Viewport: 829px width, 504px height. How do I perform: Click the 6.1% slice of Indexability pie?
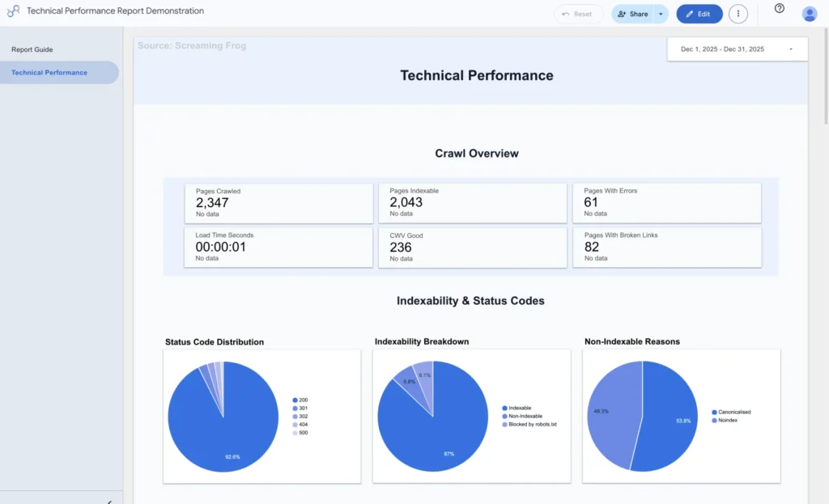point(425,378)
